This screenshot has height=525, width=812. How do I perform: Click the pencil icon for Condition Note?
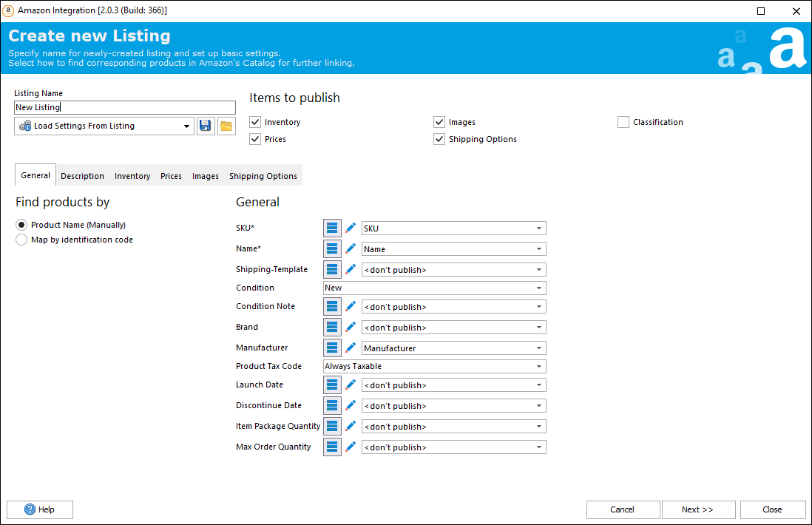351,307
